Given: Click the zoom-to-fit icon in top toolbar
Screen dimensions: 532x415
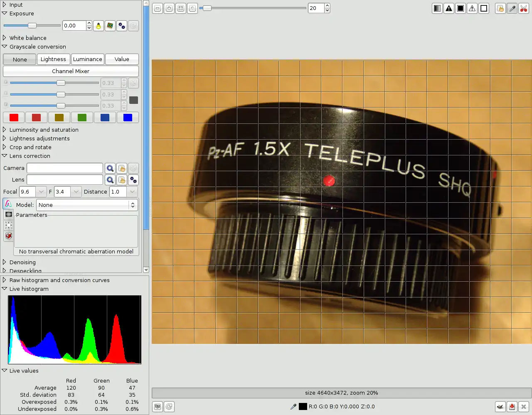Looking at the screenshot, I should coord(181,8).
